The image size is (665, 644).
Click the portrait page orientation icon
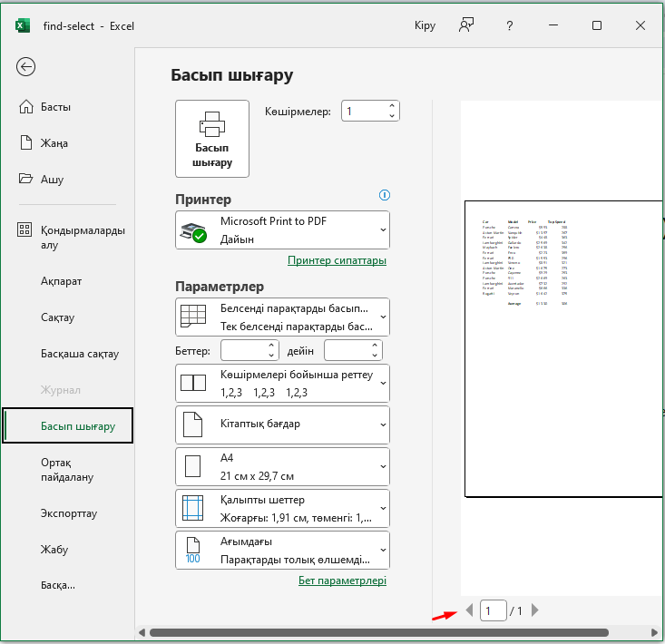coord(192,424)
